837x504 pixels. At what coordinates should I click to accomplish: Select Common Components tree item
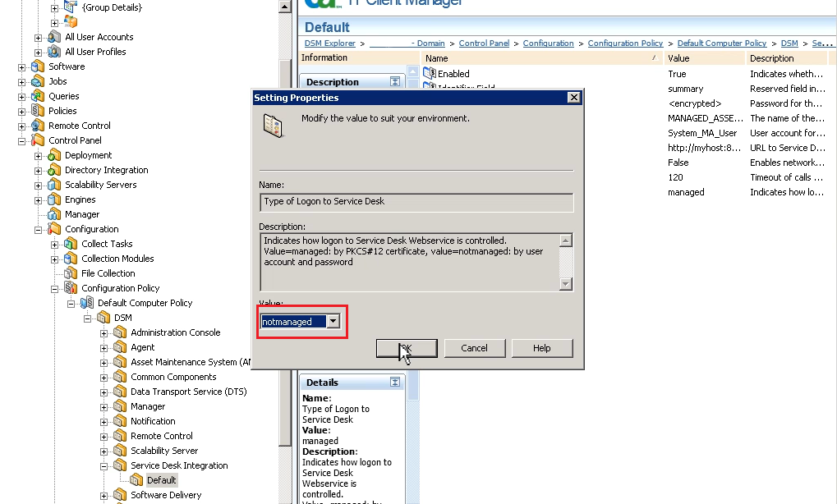pyautogui.click(x=173, y=377)
